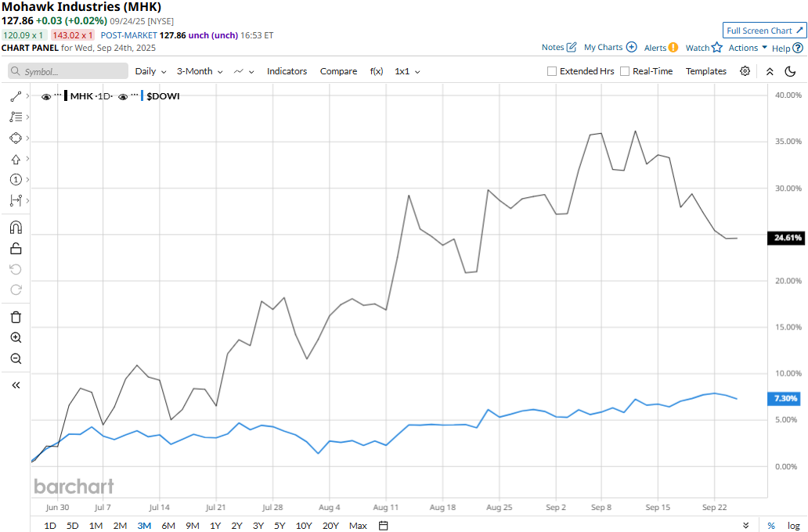Select the 1Y time range
Image resolution: width=808 pixels, height=532 pixels.
click(215, 525)
